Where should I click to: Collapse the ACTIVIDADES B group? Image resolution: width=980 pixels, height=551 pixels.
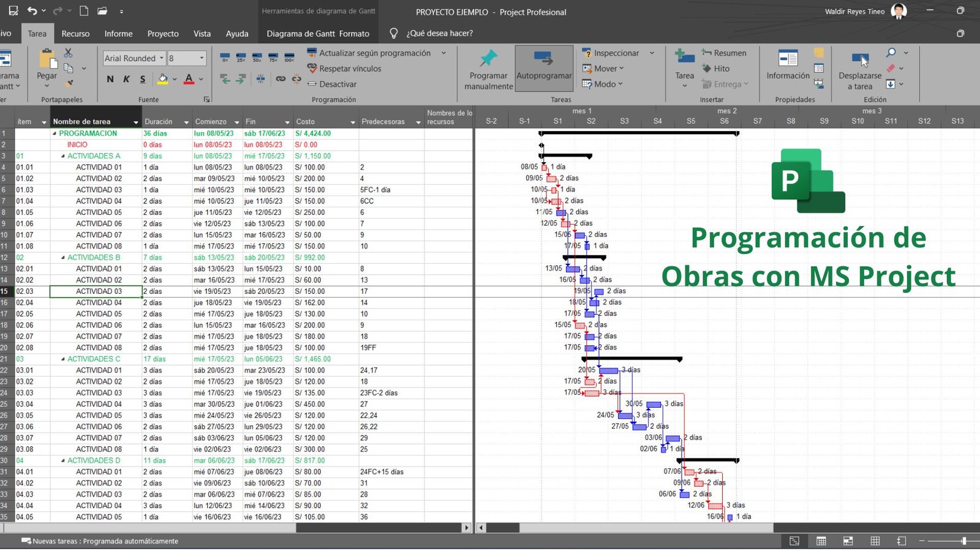[x=63, y=258]
